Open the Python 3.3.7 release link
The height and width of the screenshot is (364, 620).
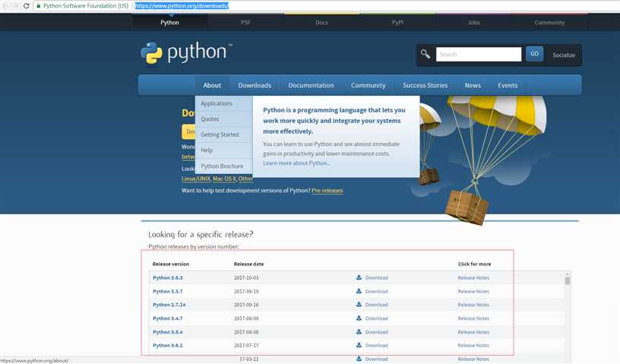(x=168, y=291)
